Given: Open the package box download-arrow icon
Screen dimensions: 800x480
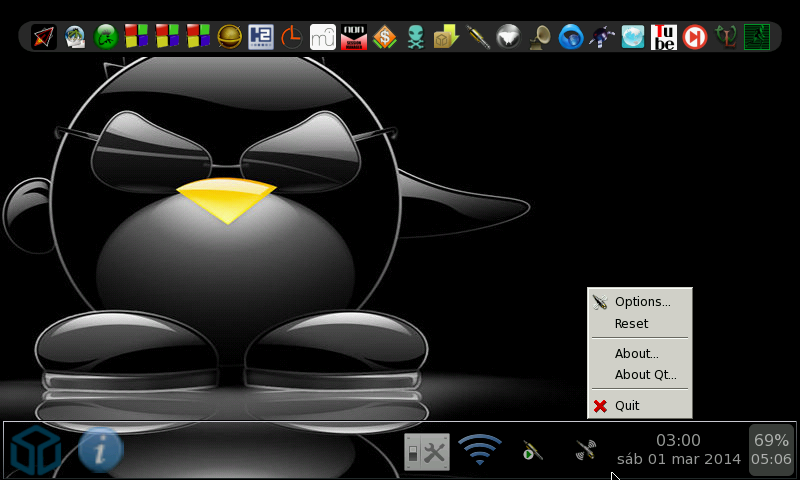Looking at the screenshot, I should 446,37.
